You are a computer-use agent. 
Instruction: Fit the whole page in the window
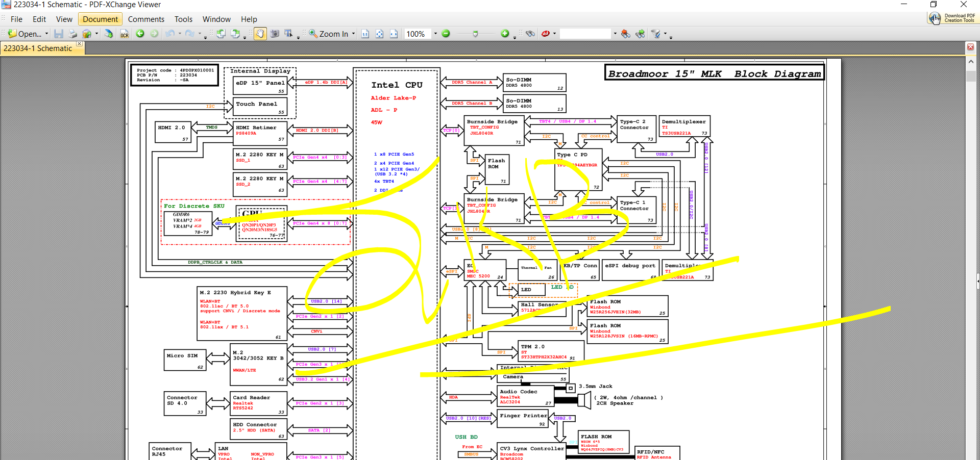click(x=380, y=34)
